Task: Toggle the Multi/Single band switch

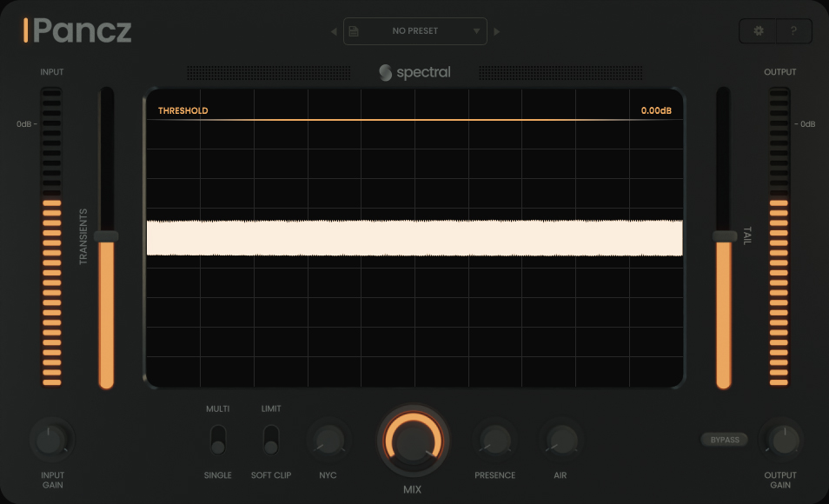Action: tap(217, 440)
